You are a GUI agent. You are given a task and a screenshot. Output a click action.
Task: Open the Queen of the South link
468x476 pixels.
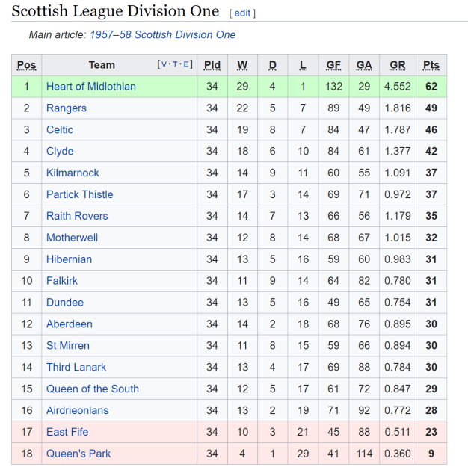(x=93, y=389)
